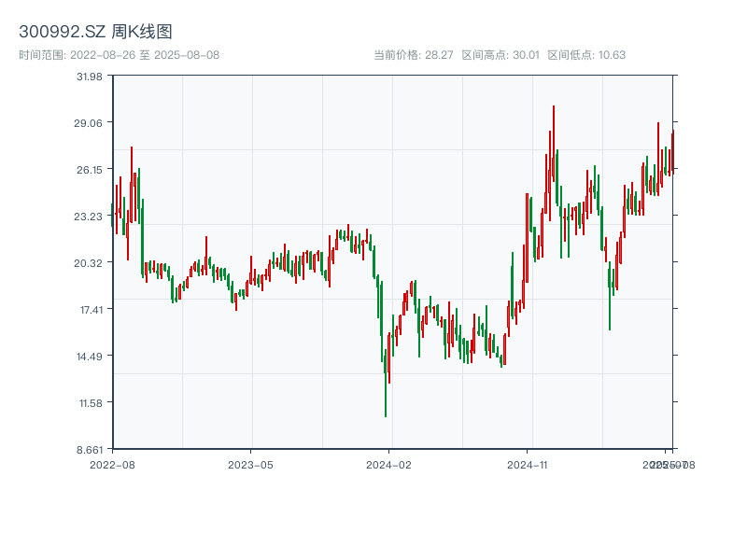Click the 20.32 y-axis price label
This screenshot has width=747, height=560.
tap(90, 263)
